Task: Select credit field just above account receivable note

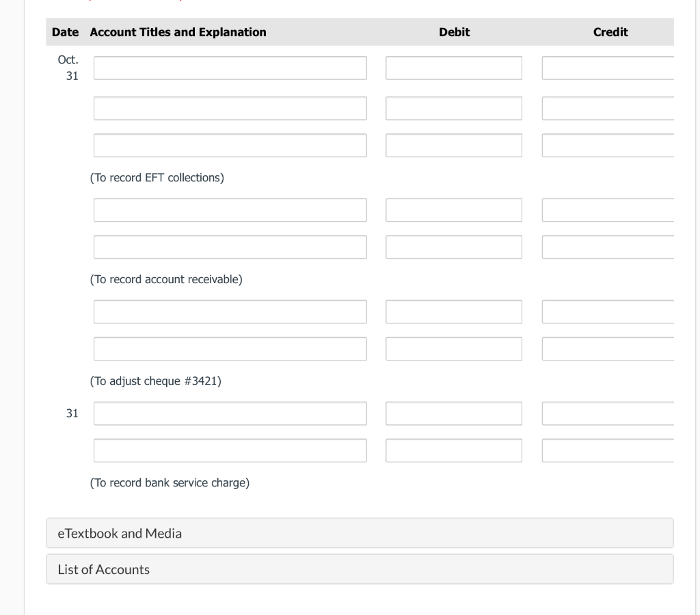Action: 608,247
